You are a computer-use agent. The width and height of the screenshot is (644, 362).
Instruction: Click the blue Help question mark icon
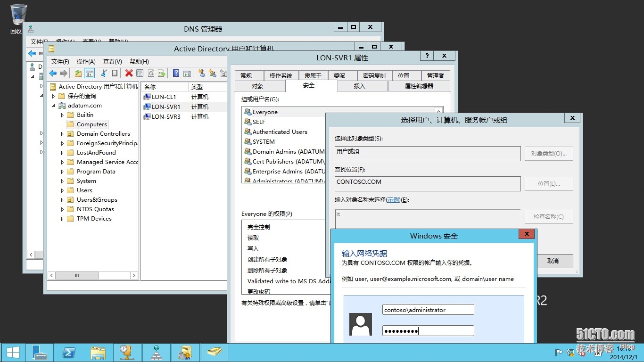[176, 73]
